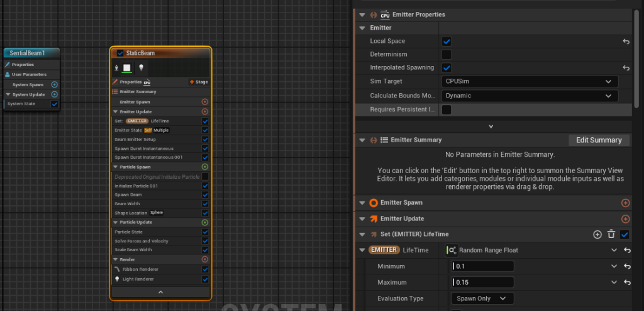Select User Parameters row in SentialBeam1

31,74
